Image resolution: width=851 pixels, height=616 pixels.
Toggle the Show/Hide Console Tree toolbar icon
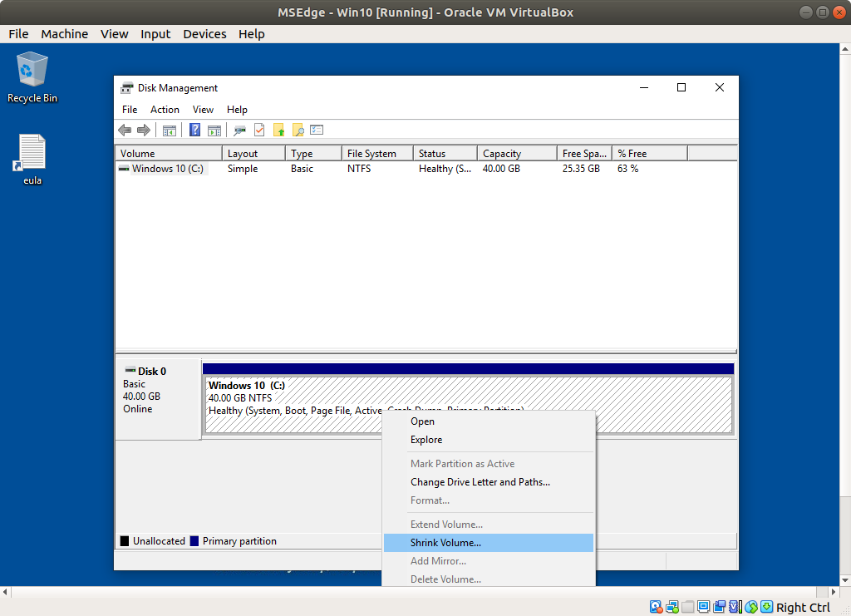tap(170, 131)
